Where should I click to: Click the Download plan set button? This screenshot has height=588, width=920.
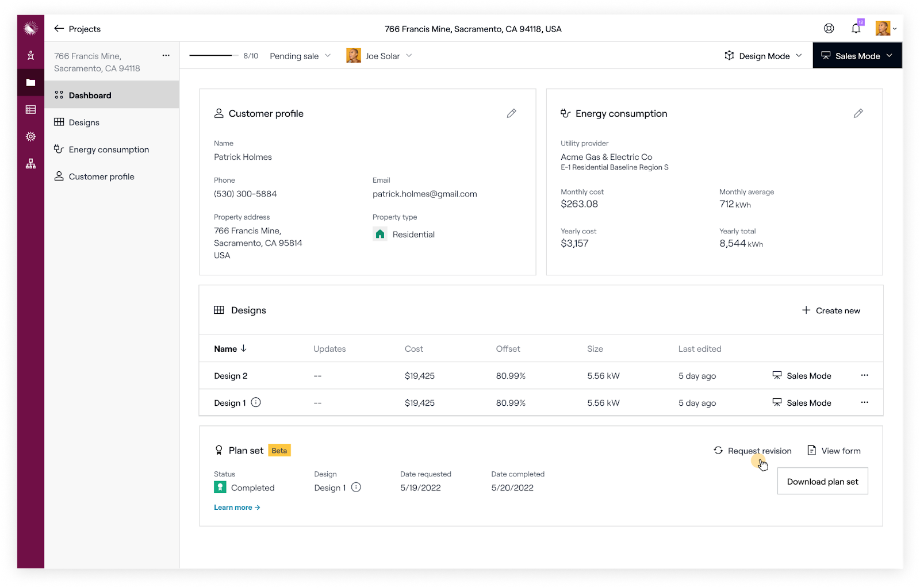(x=822, y=482)
